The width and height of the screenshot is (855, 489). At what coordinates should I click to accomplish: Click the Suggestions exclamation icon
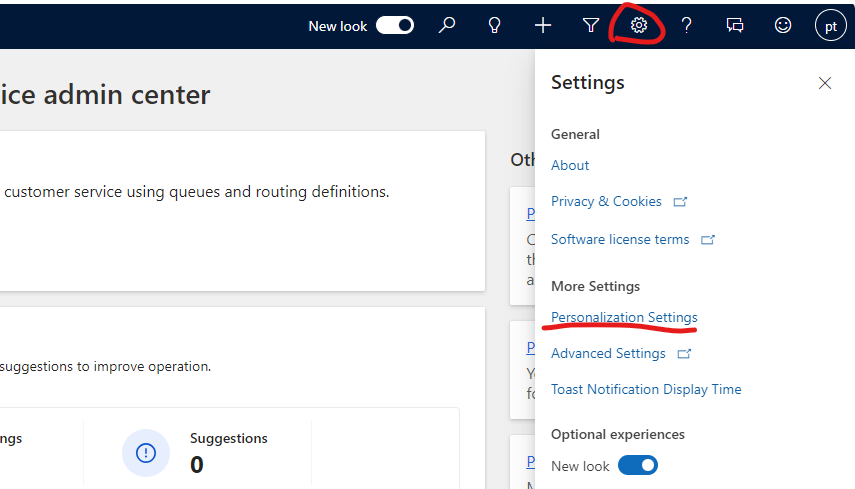coord(146,452)
